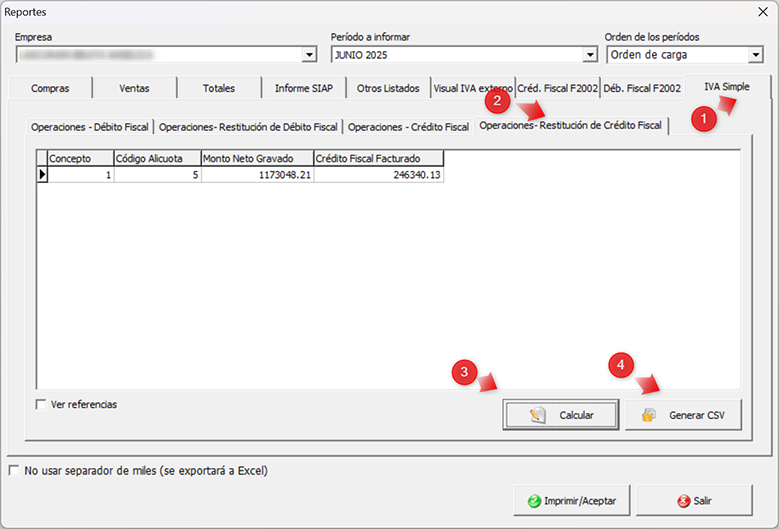Select the Crédito Fiscal Facturado cell value
This screenshot has width=779, height=529.
click(x=378, y=174)
